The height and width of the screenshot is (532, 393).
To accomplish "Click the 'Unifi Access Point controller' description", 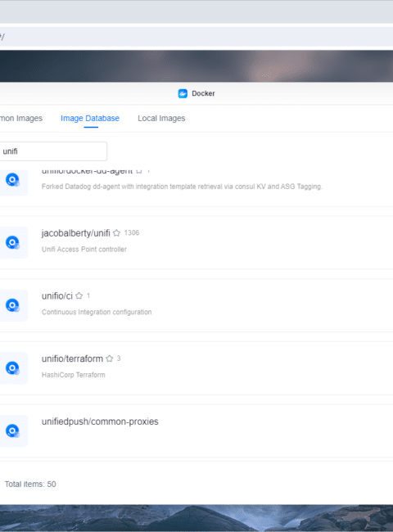I will [84, 250].
